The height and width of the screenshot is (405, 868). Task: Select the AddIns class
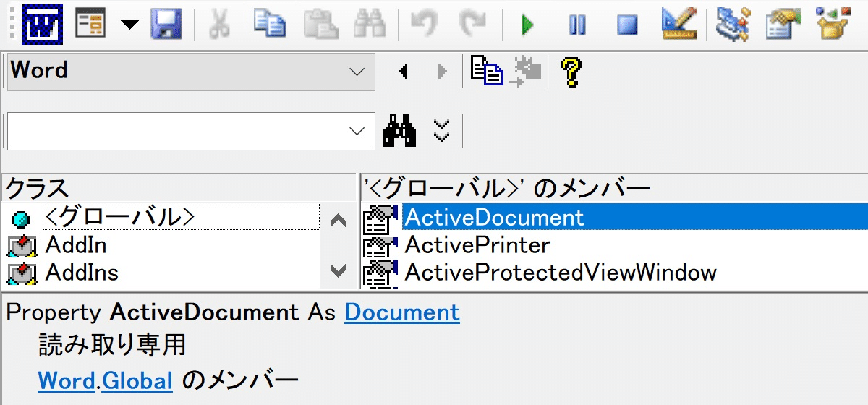point(82,273)
